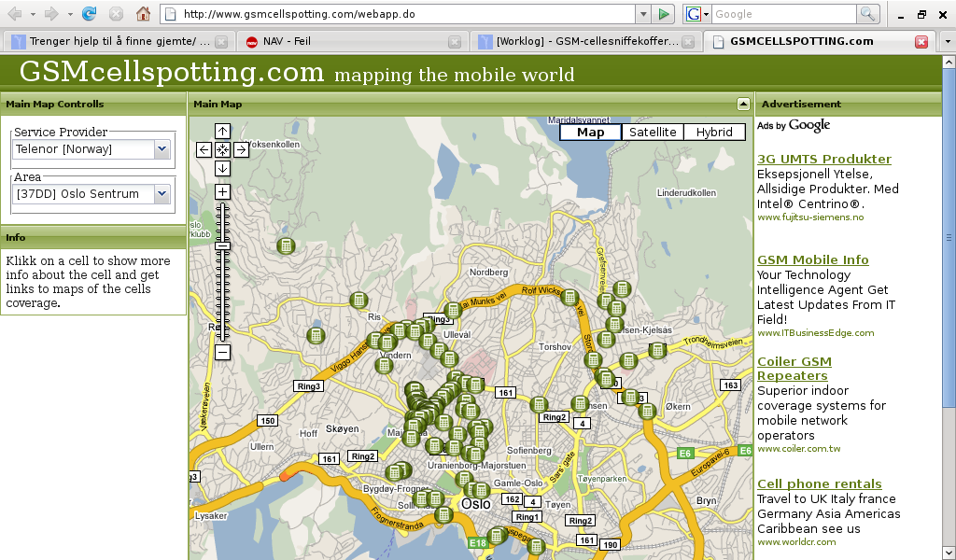Switch map view to Hybrid mode

click(714, 133)
